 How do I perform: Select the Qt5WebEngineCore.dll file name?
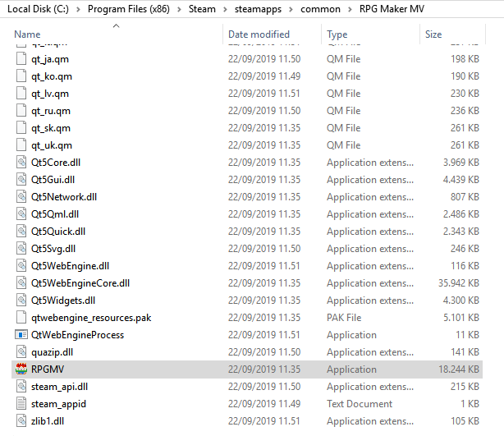coord(80,283)
